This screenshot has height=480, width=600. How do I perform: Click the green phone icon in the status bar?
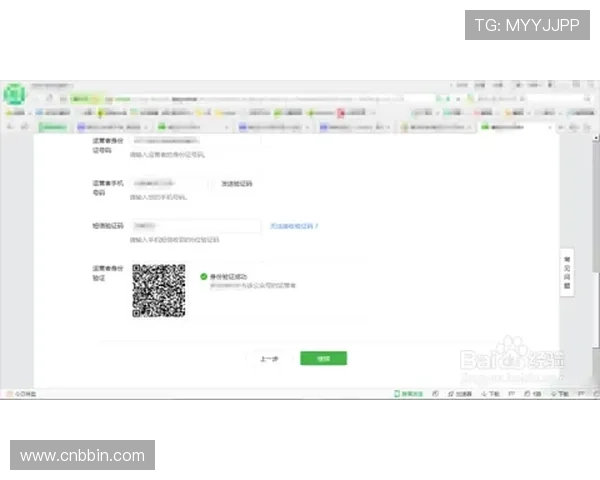(x=397, y=393)
